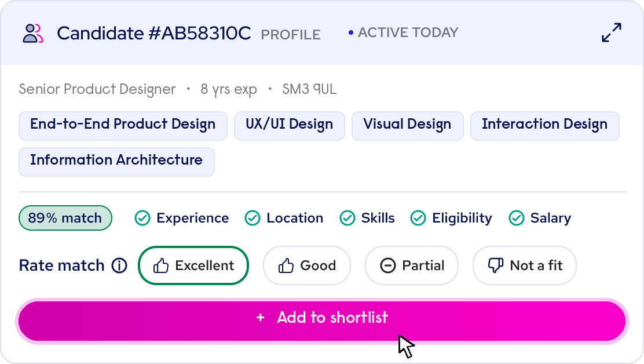
Task: Click the Experience check icon
Action: click(x=142, y=218)
